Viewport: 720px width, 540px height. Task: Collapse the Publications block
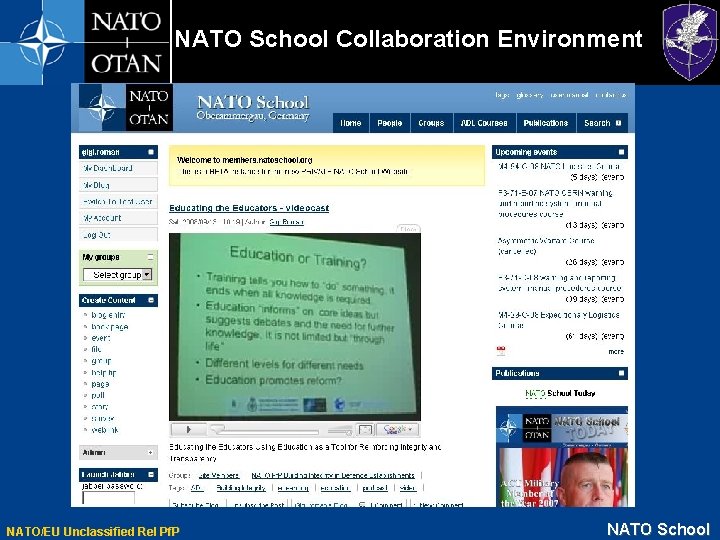pos(621,373)
